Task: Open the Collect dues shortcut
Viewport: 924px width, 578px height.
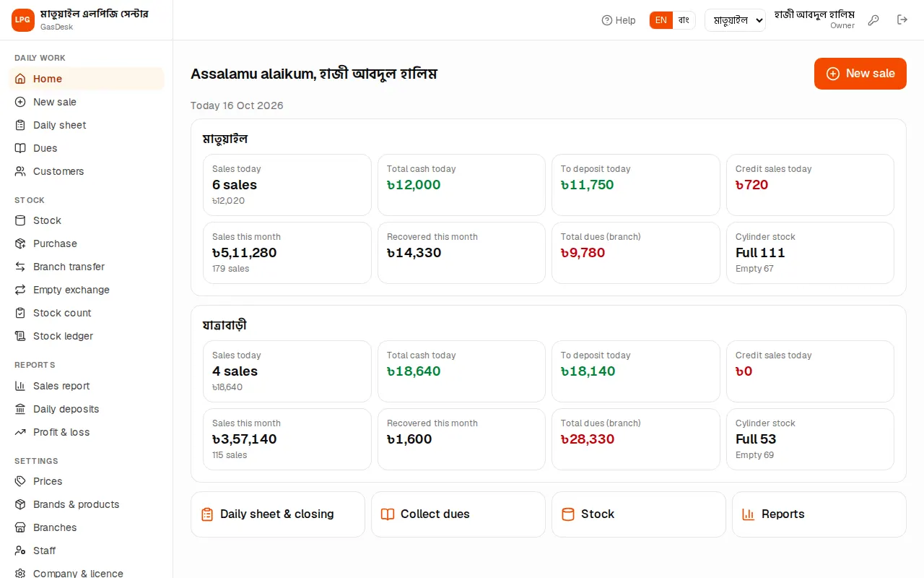Action: [x=458, y=514]
